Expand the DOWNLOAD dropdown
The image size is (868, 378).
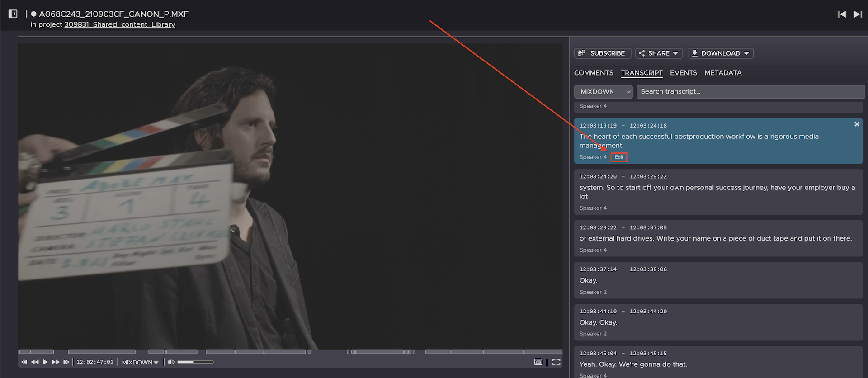pyautogui.click(x=721, y=53)
